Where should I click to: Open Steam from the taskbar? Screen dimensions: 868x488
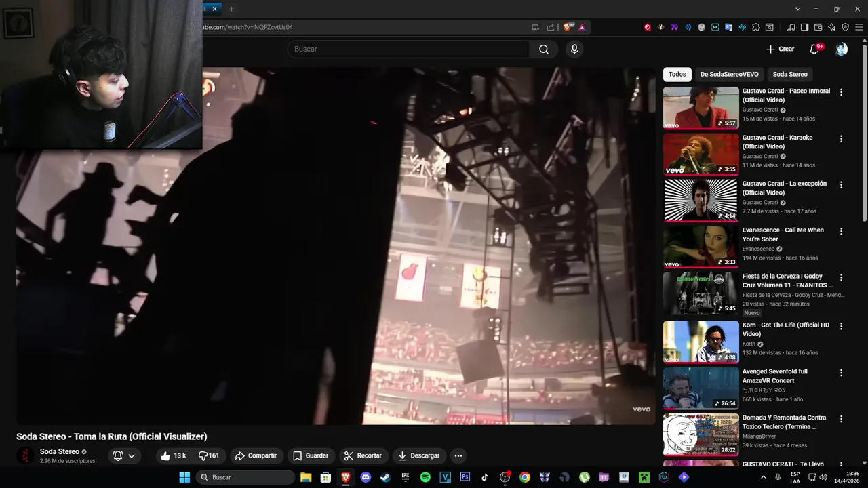385,477
